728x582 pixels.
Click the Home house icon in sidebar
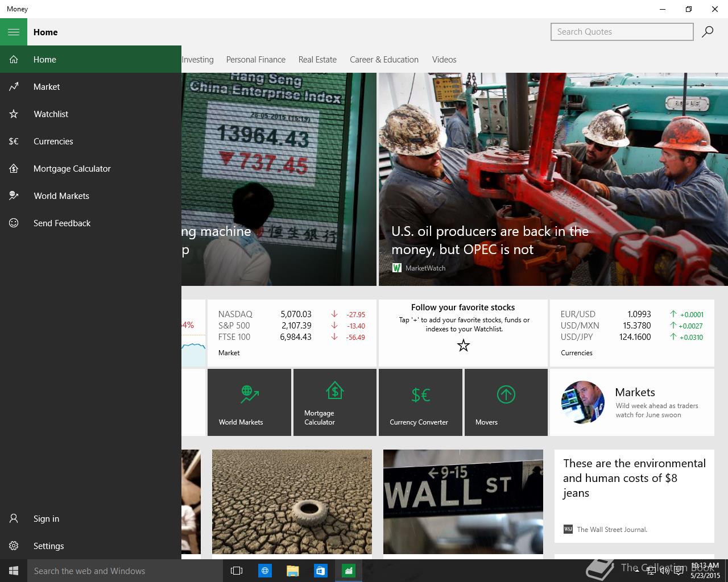(14, 59)
